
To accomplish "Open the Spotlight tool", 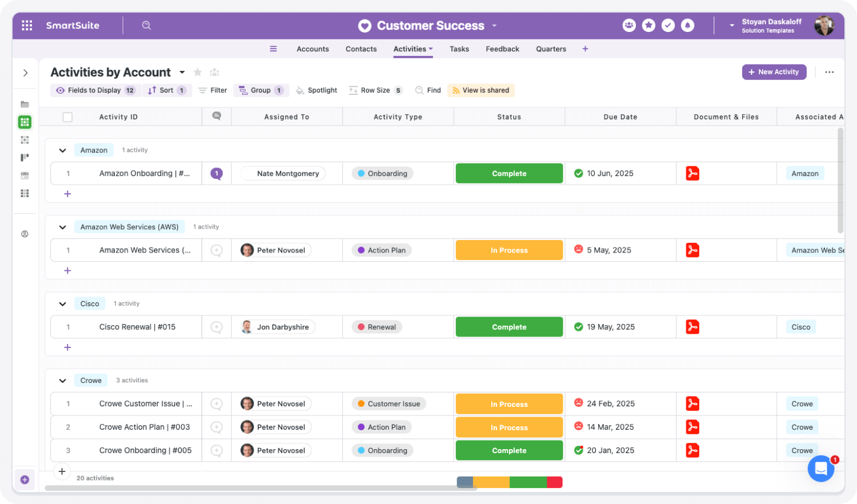I will [x=317, y=90].
